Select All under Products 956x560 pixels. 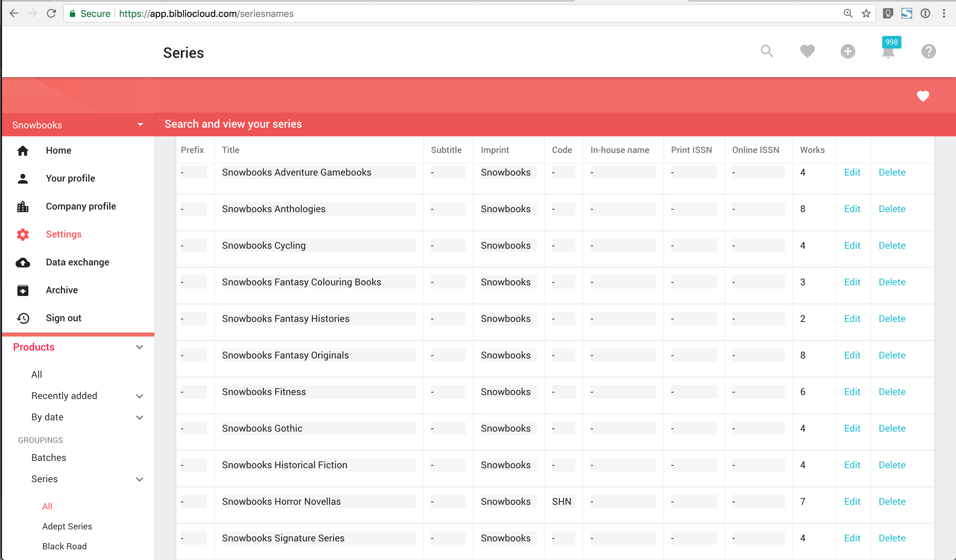click(x=36, y=374)
